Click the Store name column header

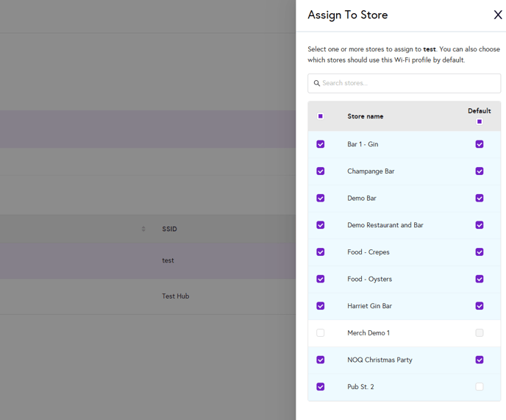tap(366, 116)
